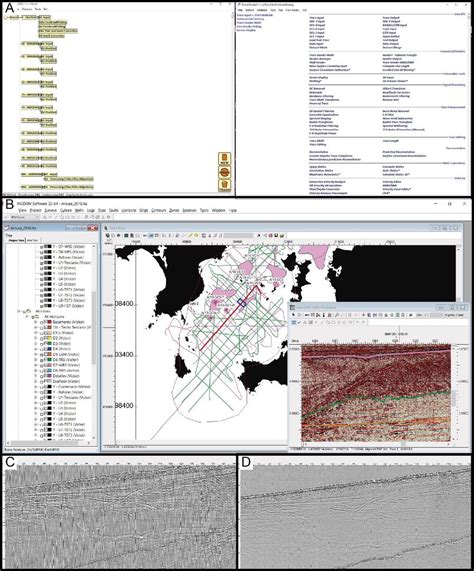Click the blue square marker on the map
This screenshot has width=474, height=571.
pyautogui.click(x=242, y=302)
